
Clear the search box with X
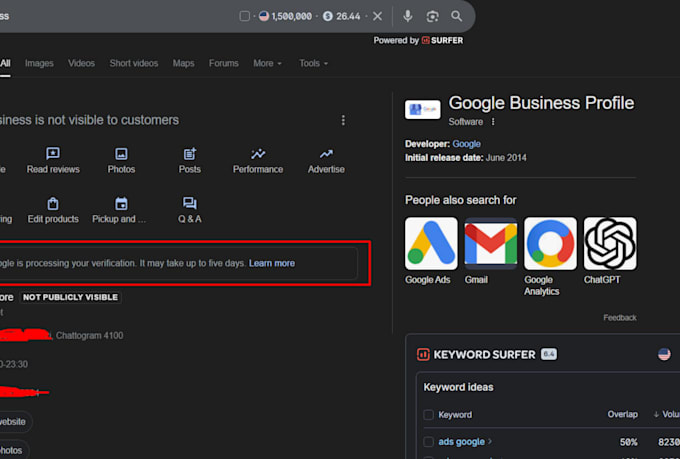coord(377,16)
